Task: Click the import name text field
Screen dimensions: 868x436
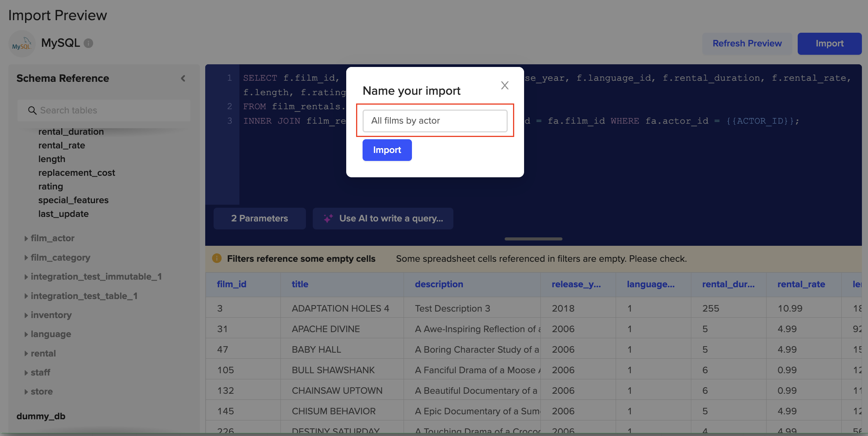Action: click(435, 121)
